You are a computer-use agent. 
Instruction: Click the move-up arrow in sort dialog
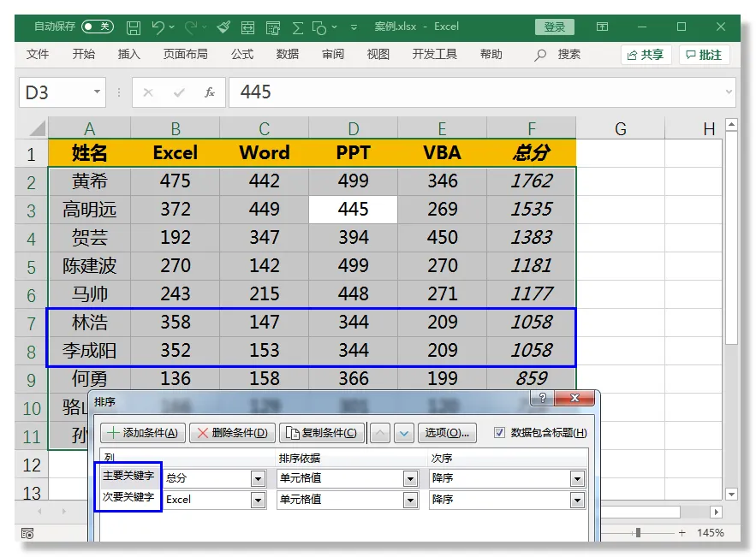pyautogui.click(x=380, y=433)
